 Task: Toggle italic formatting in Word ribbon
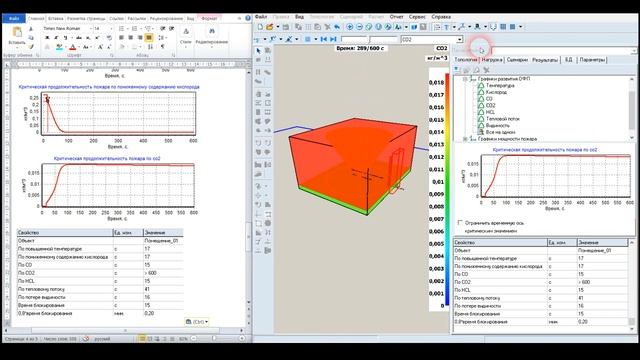(56, 38)
